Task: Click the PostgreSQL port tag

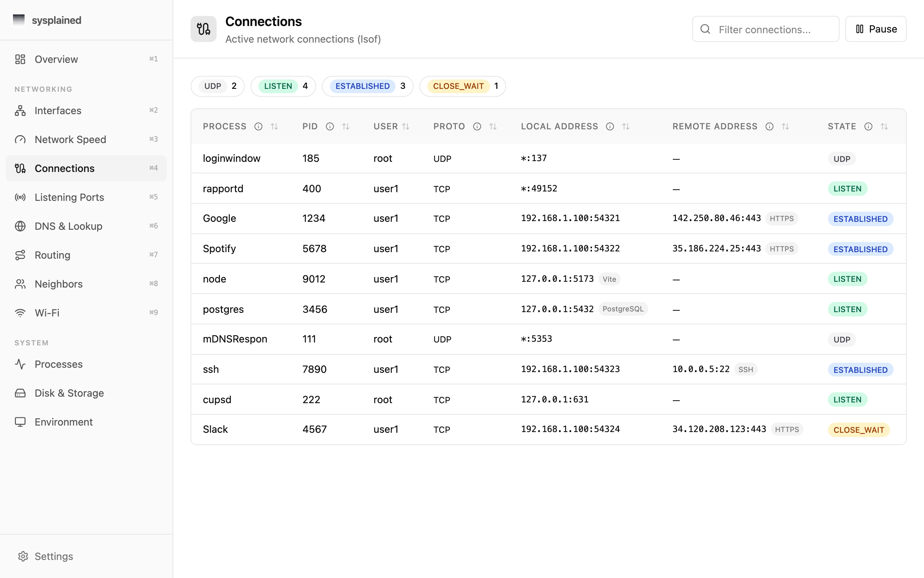Action: tap(623, 309)
